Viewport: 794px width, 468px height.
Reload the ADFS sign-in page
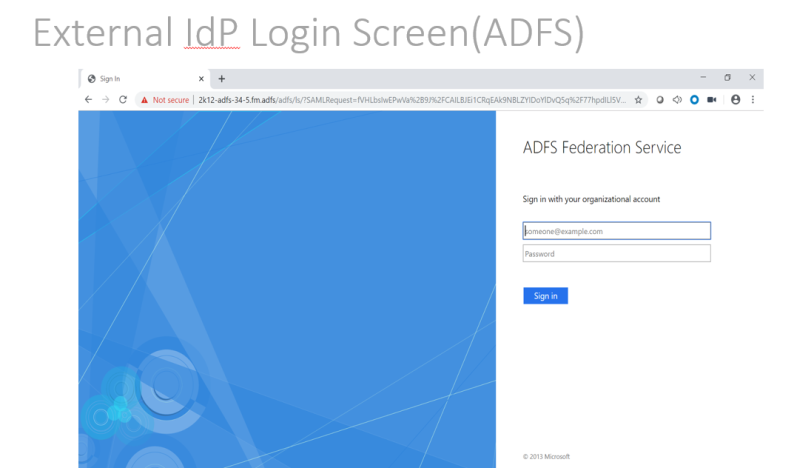pyautogui.click(x=123, y=100)
